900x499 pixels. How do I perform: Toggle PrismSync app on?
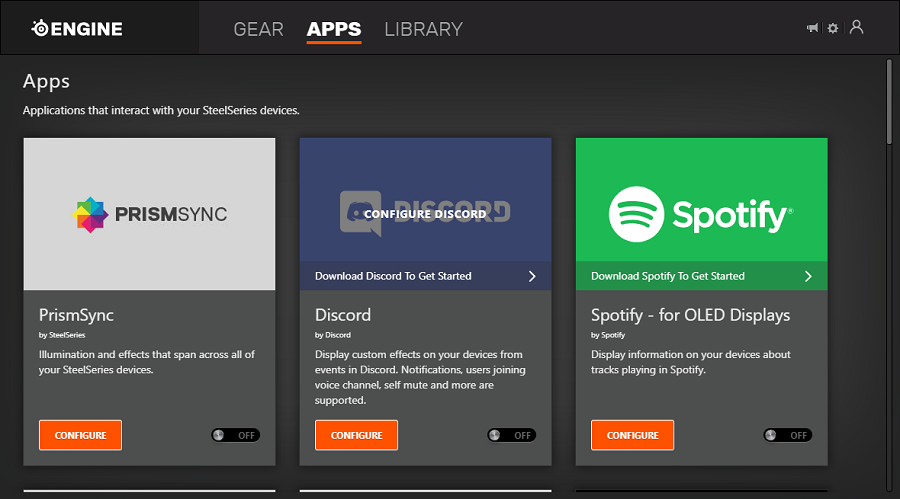[235, 435]
